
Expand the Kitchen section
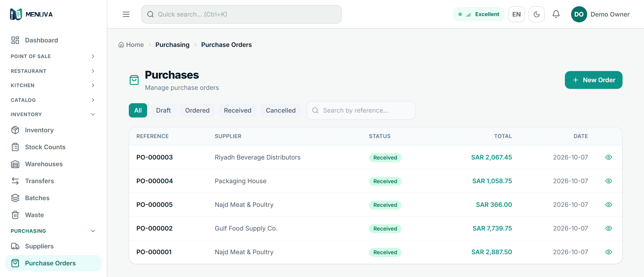point(53,85)
